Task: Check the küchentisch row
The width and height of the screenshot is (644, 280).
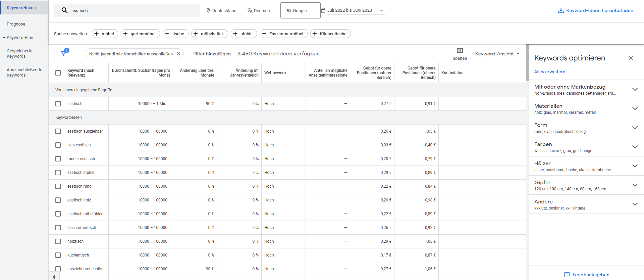Action: (x=58, y=255)
